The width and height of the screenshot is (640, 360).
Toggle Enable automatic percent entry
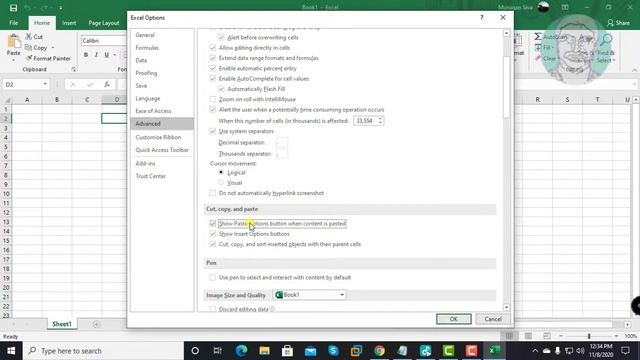point(213,68)
